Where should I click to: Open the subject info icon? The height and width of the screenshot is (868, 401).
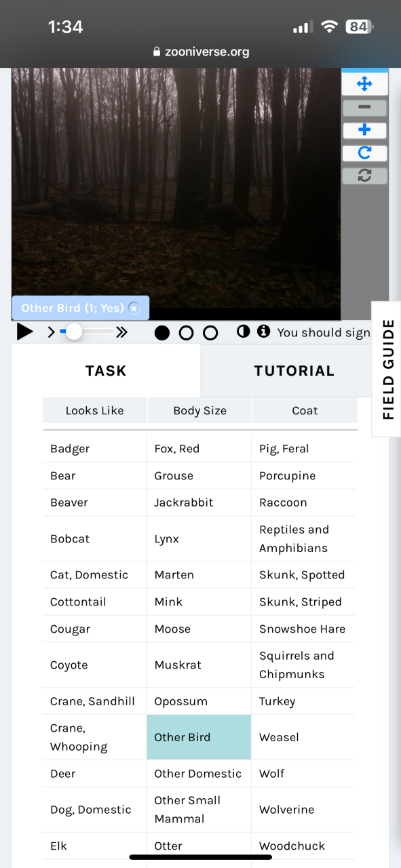pyautogui.click(x=263, y=332)
